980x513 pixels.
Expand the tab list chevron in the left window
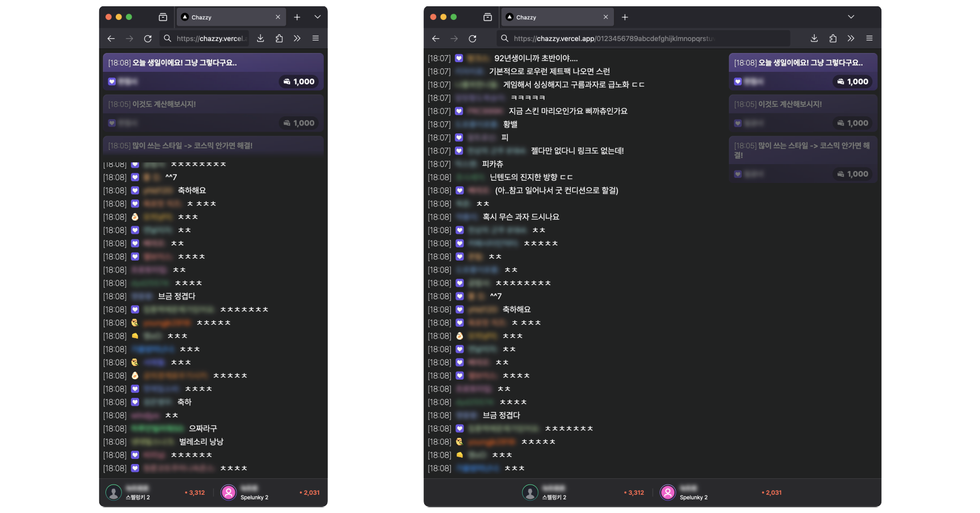(318, 17)
